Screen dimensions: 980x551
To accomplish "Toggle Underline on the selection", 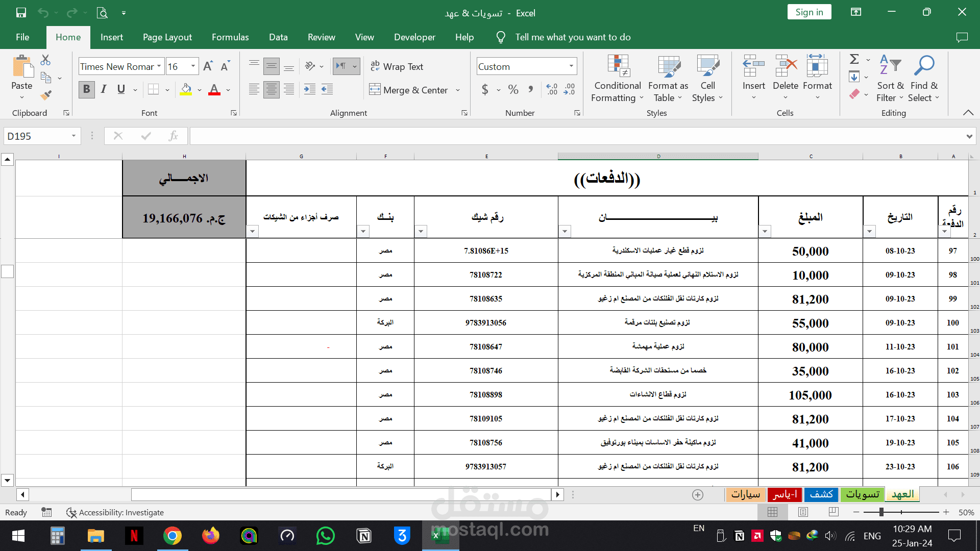I will 120,89.
